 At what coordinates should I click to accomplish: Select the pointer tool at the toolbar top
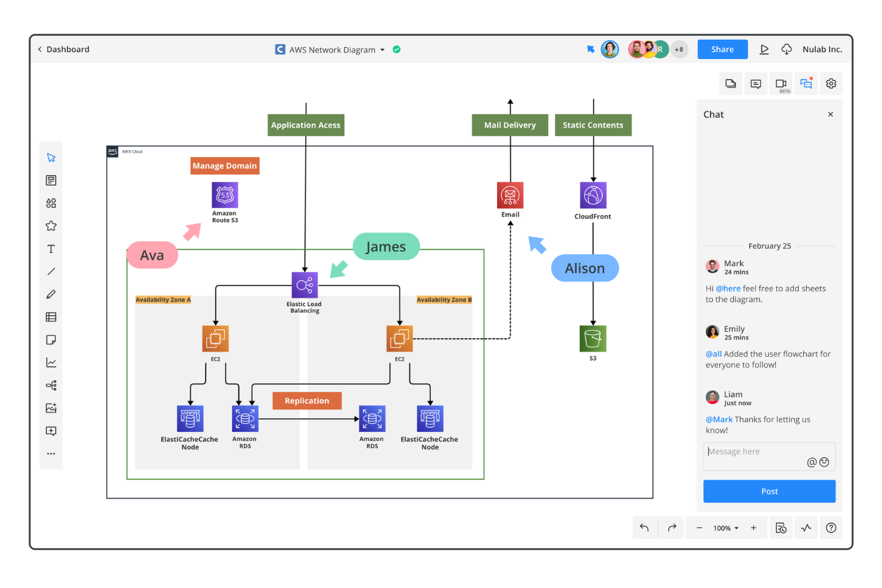pos(51,157)
